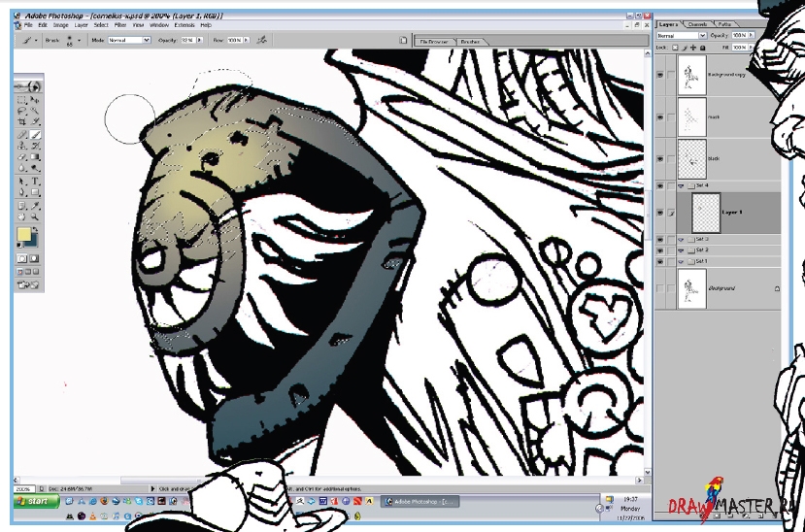The width and height of the screenshot is (805, 532).
Task: Select the Slice tool
Action: [x=35, y=122]
